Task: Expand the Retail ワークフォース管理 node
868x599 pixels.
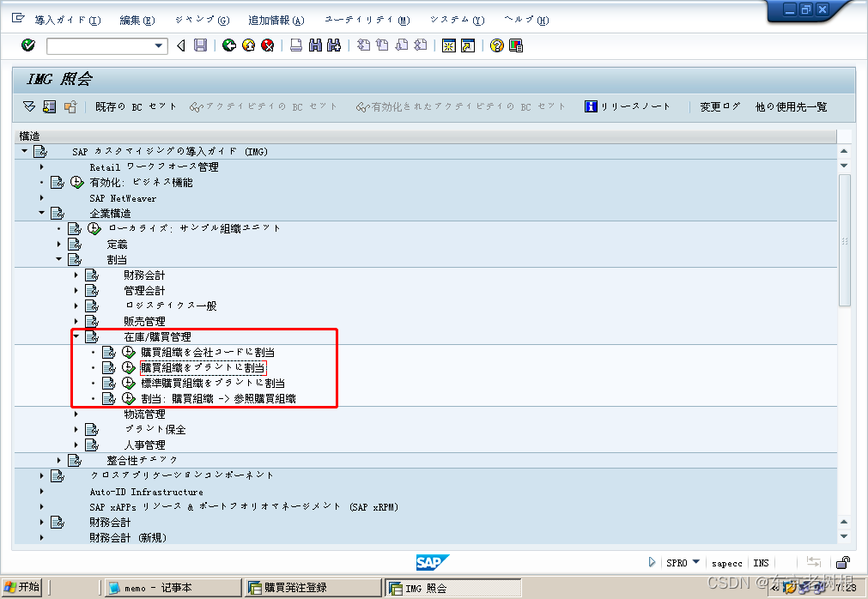Action: click(41, 166)
